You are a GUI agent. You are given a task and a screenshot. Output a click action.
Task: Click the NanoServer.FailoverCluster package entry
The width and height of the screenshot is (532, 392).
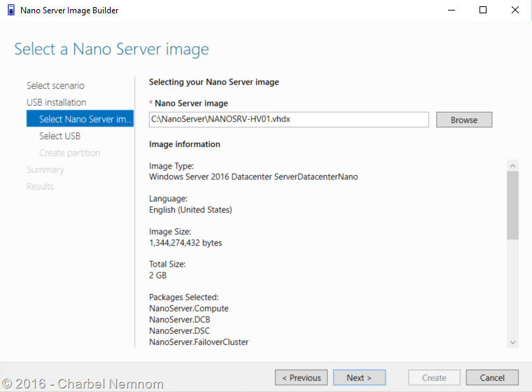(x=199, y=342)
